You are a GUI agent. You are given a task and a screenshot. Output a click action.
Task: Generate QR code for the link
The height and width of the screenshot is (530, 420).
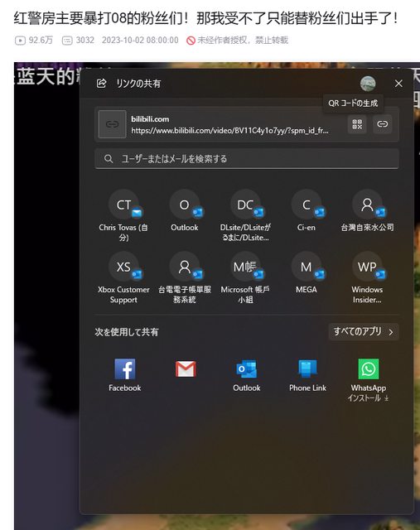point(357,124)
